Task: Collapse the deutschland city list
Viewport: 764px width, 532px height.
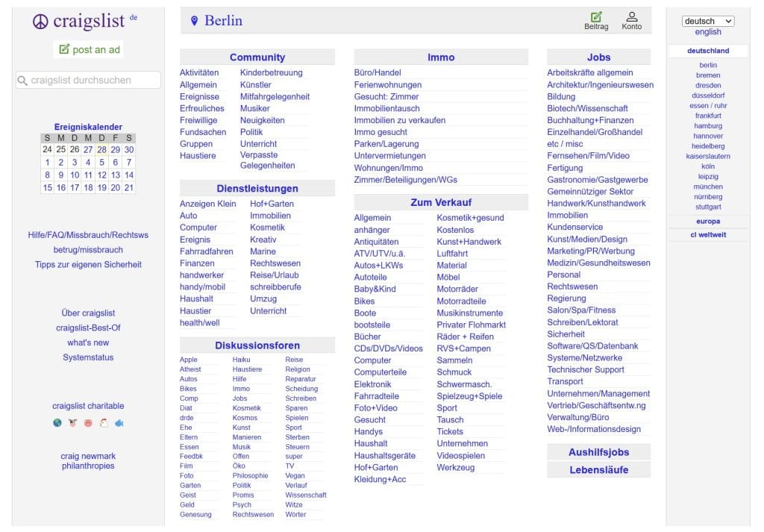Action: click(708, 51)
